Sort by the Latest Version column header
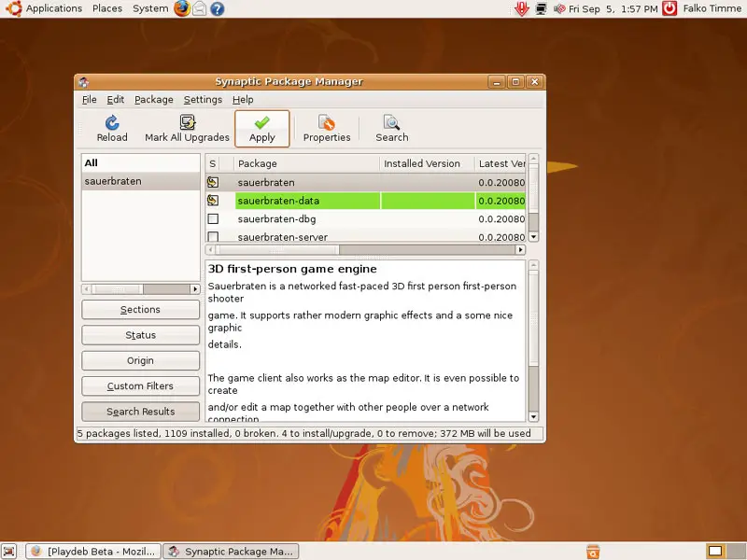Screen dimensions: 747x560 pyautogui.click(x=500, y=164)
